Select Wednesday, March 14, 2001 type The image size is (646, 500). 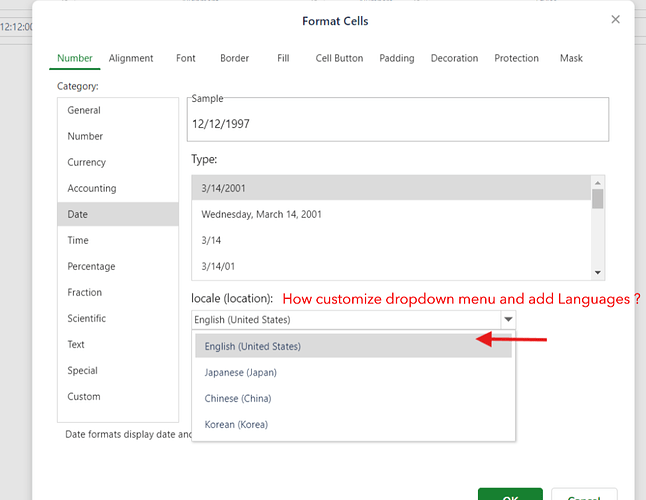point(391,214)
